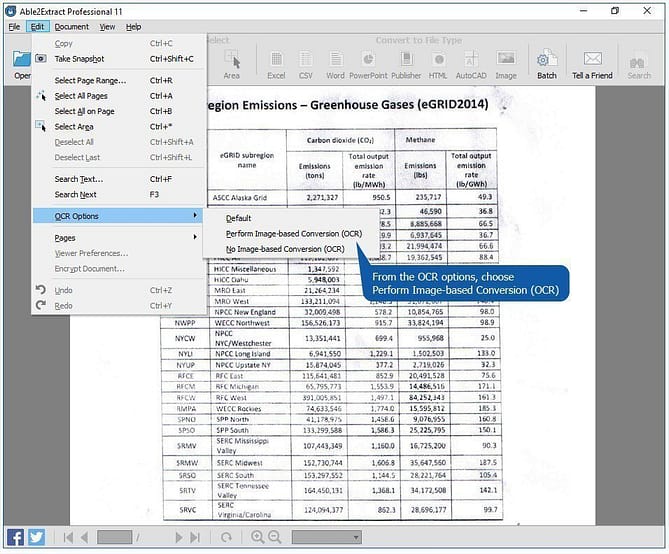The height and width of the screenshot is (554, 669).
Task: Choose Select All on Page entry
Action: tap(119, 111)
